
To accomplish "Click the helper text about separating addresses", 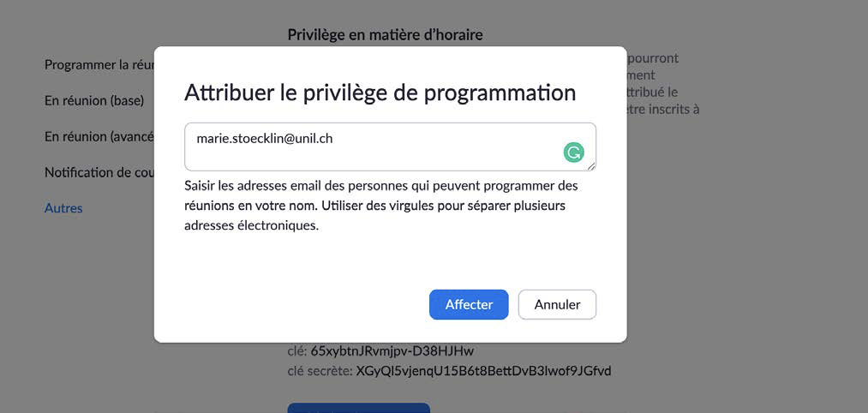I will (x=380, y=206).
